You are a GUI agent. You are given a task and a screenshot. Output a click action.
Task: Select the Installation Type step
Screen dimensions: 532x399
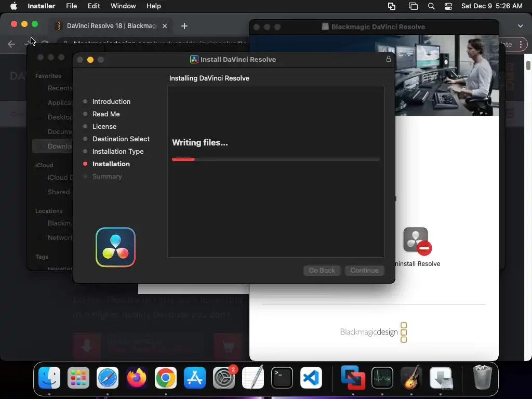[x=118, y=151]
